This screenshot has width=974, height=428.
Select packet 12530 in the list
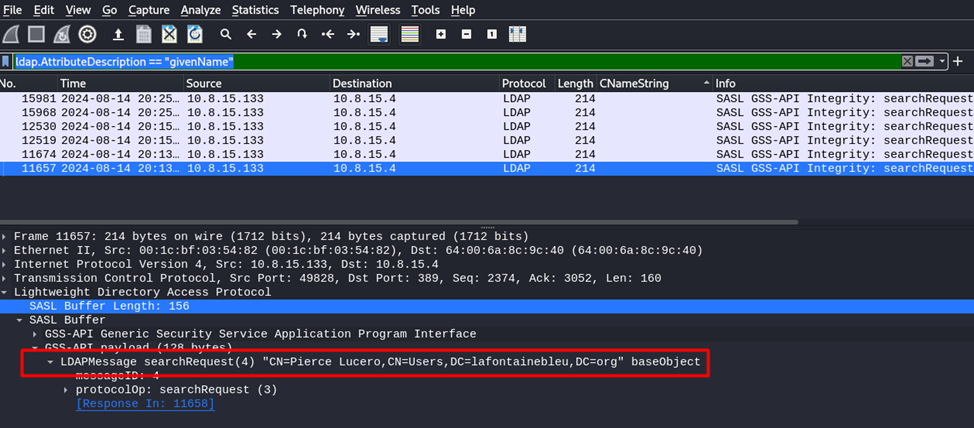tap(487, 127)
